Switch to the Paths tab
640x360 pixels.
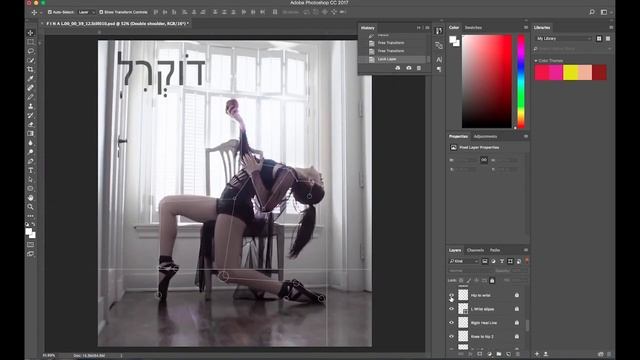(x=495, y=250)
